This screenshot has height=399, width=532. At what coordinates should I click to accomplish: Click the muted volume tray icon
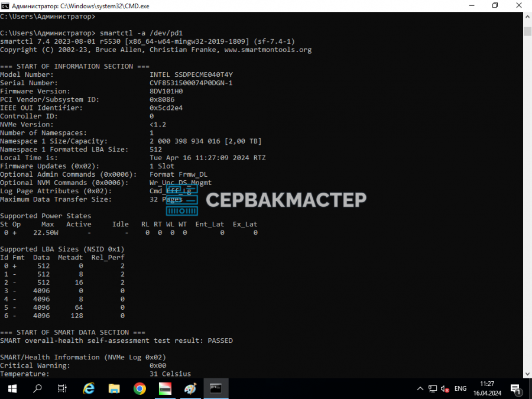click(445, 389)
